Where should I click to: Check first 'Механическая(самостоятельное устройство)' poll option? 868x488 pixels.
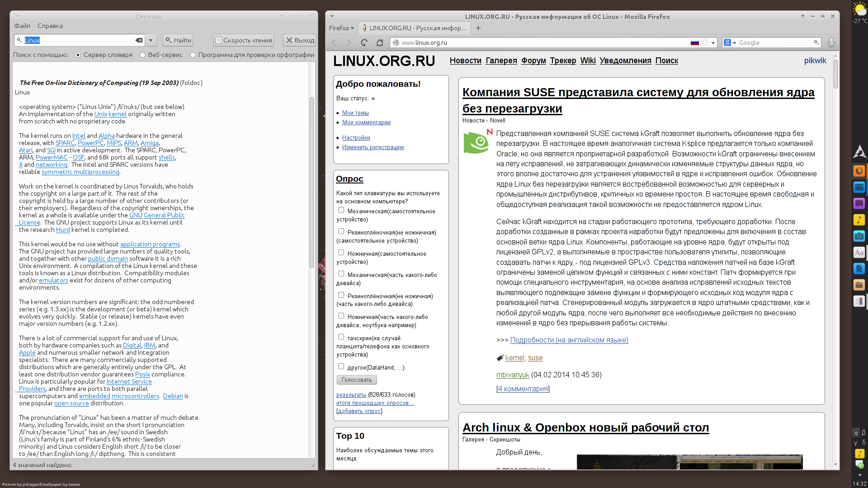tap(341, 210)
